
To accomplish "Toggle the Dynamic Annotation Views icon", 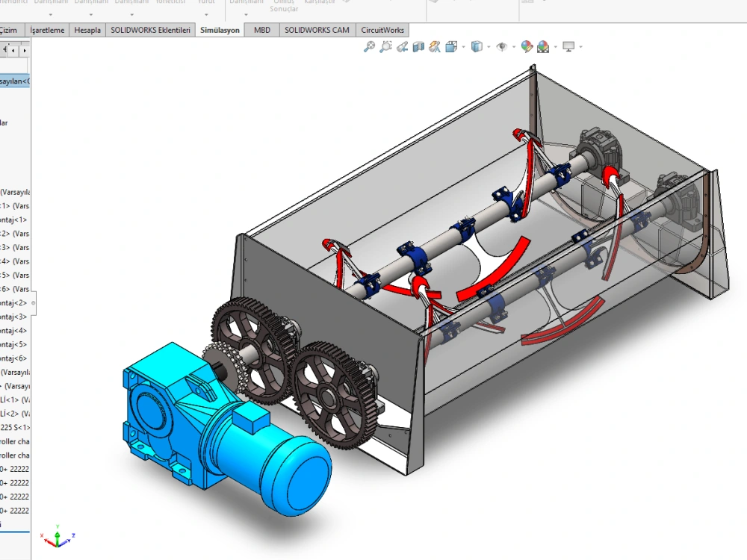I will 435,46.
